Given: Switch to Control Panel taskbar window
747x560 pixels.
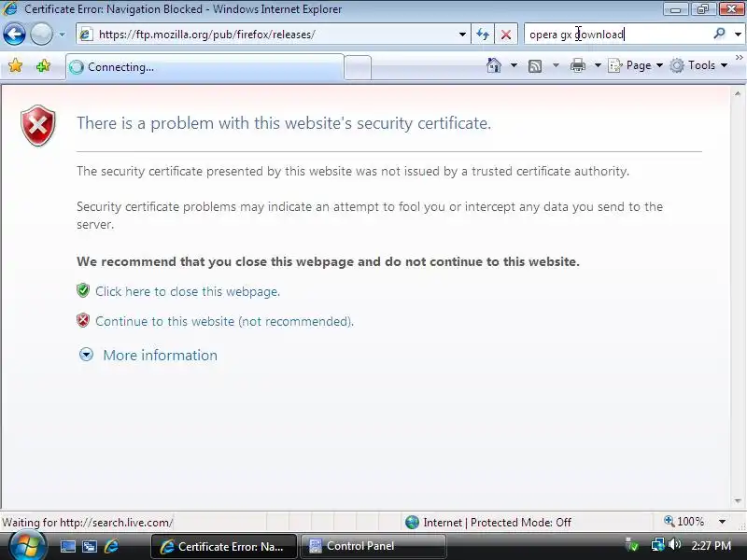Looking at the screenshot, I should [x=373, y=546].
